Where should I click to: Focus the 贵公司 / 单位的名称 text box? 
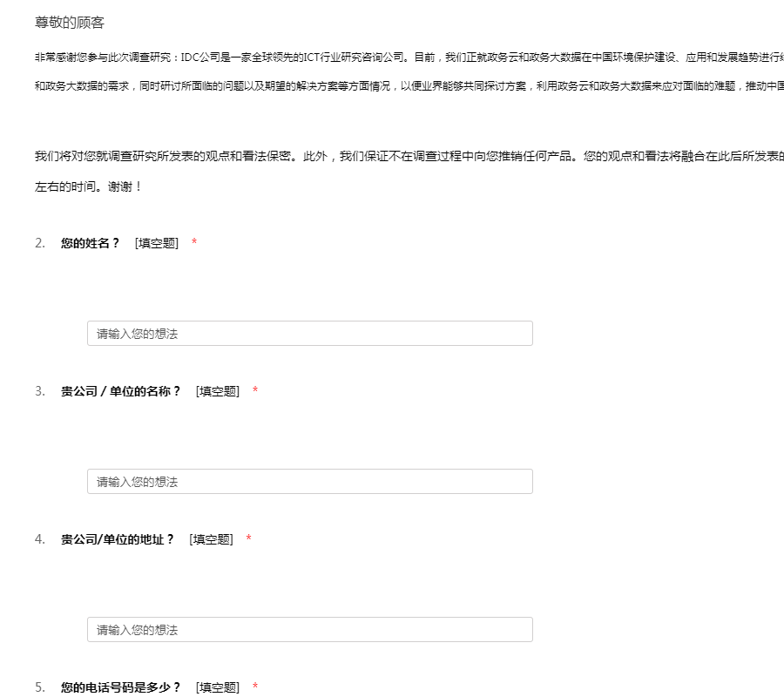309,482
